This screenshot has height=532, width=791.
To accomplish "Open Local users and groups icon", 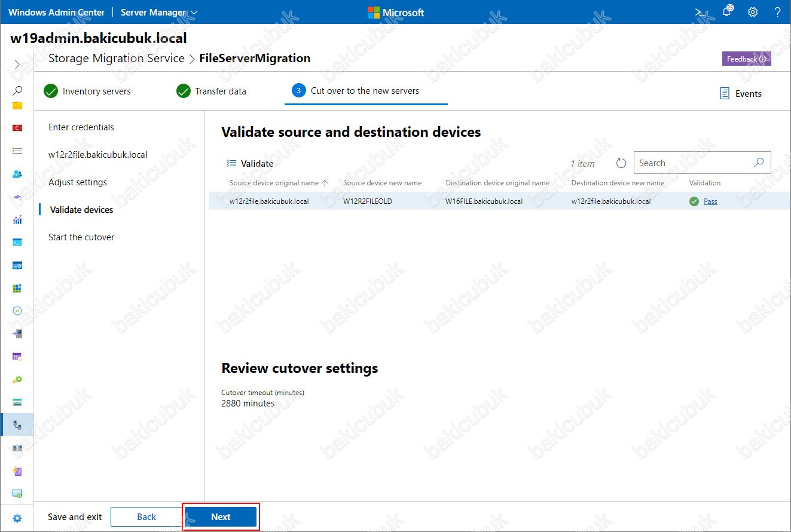I will point(17,174).
